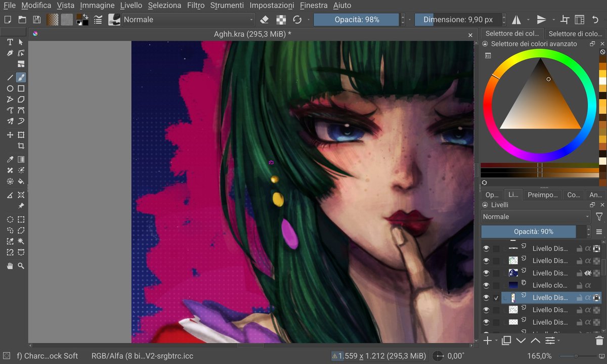Click the Undo arrow in toolbar
The height and width of the screenshot is (364, 607).
(595, 20)
